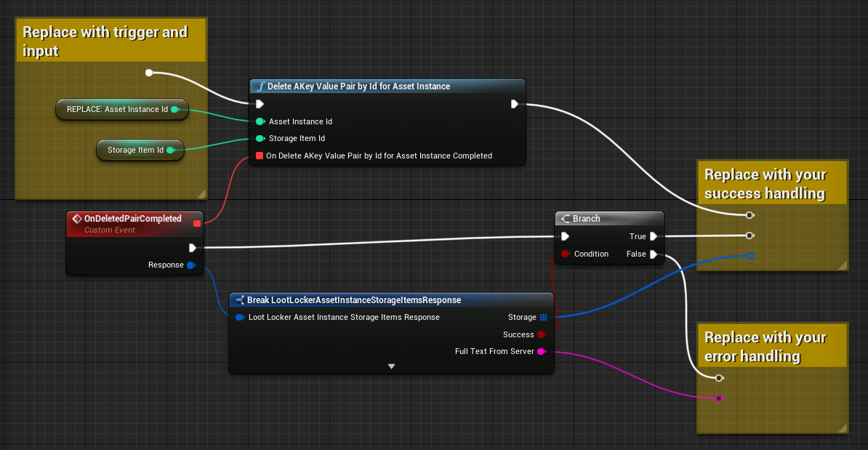Select the Delete AKey Value Pair node title

pyautogui.click(x=358, y=87)
